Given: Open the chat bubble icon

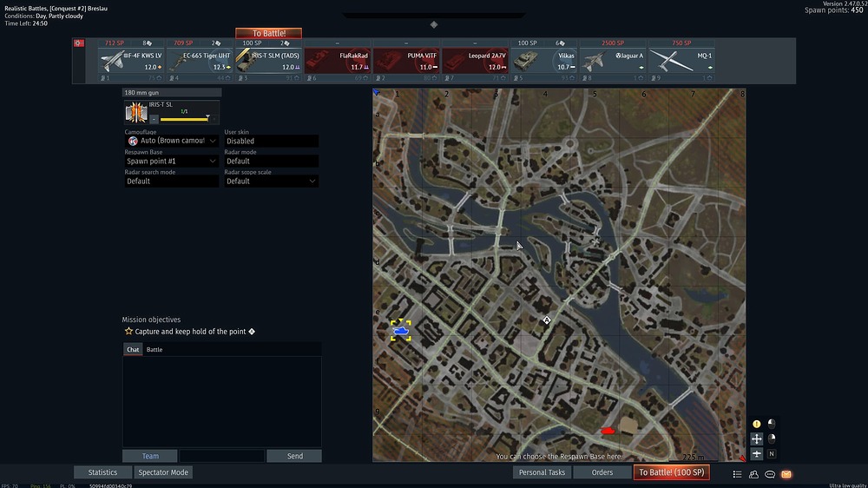Looking at the screenshot, I should click(x=770, y=474).
